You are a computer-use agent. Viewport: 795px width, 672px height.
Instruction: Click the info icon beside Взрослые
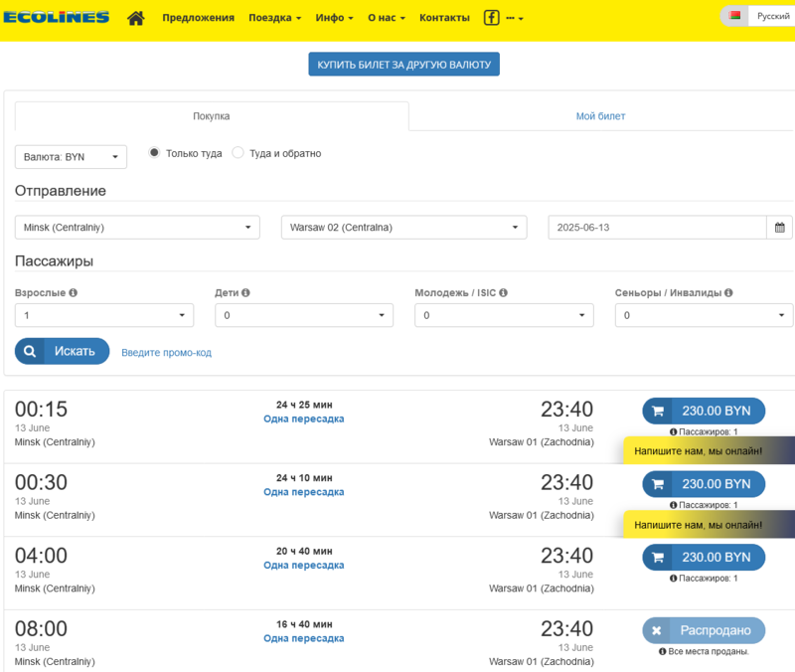(x=74, y=293)
